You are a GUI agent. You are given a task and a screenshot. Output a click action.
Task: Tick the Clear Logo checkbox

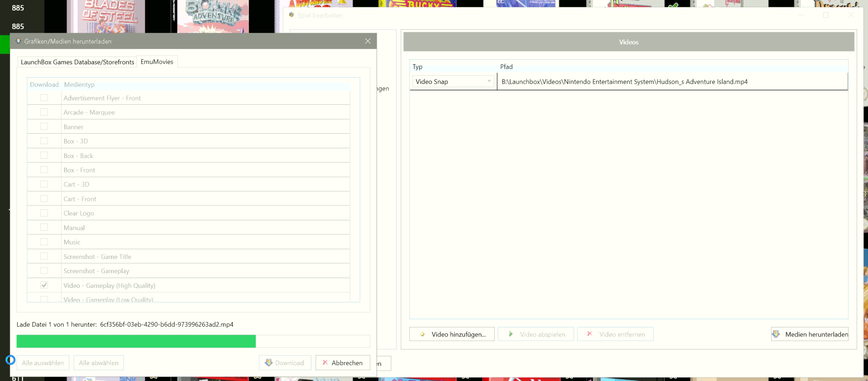tap(44, 213)
